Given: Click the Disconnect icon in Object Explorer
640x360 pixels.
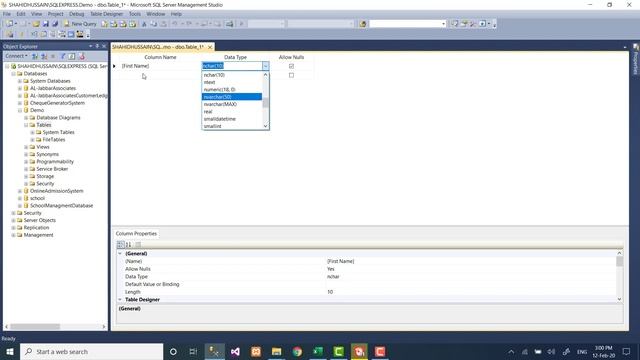Looking at the screenshot, I should pos(44,56).
